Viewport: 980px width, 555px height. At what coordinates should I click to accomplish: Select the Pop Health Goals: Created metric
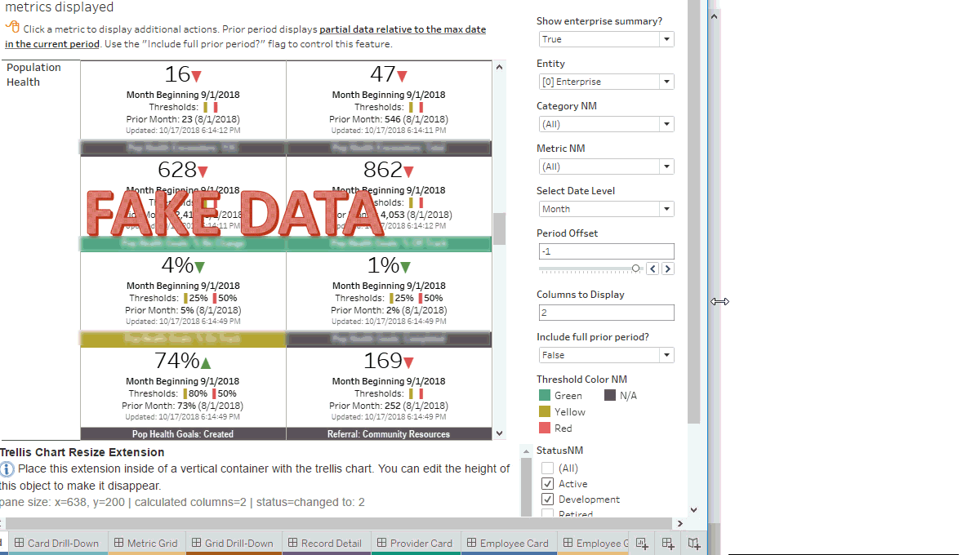point(183,434)
